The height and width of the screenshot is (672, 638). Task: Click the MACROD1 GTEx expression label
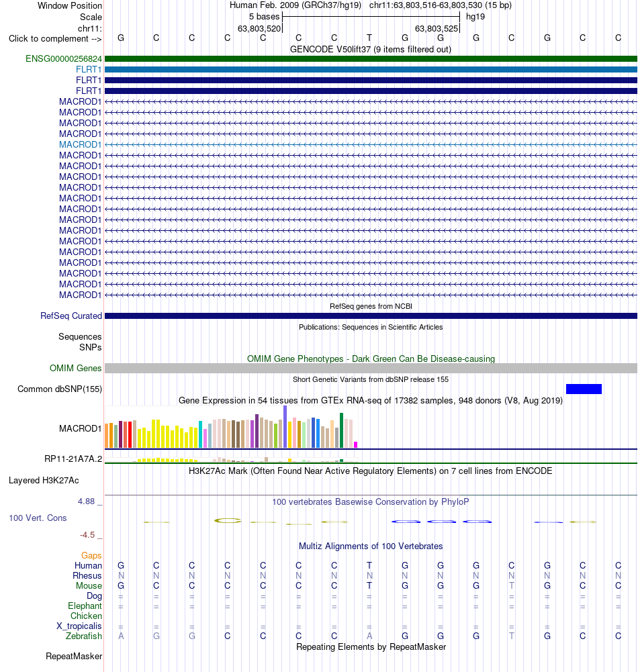click(x=80, y=428)
